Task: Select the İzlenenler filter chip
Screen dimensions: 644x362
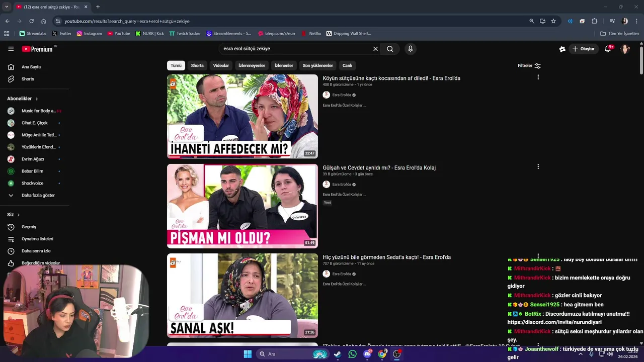Action: 284,65
